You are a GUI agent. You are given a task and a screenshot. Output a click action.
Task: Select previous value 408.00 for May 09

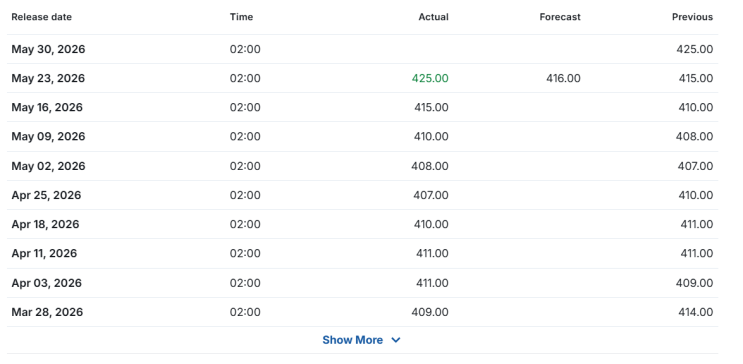(695, 136)
